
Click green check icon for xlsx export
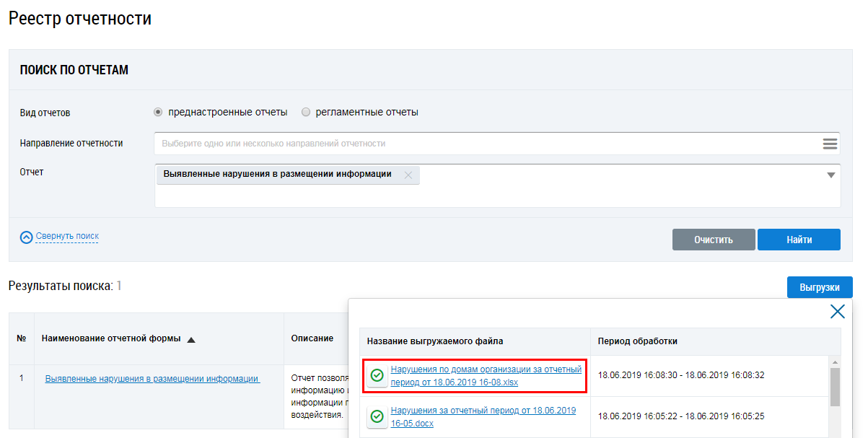click(x=377, y=375)
